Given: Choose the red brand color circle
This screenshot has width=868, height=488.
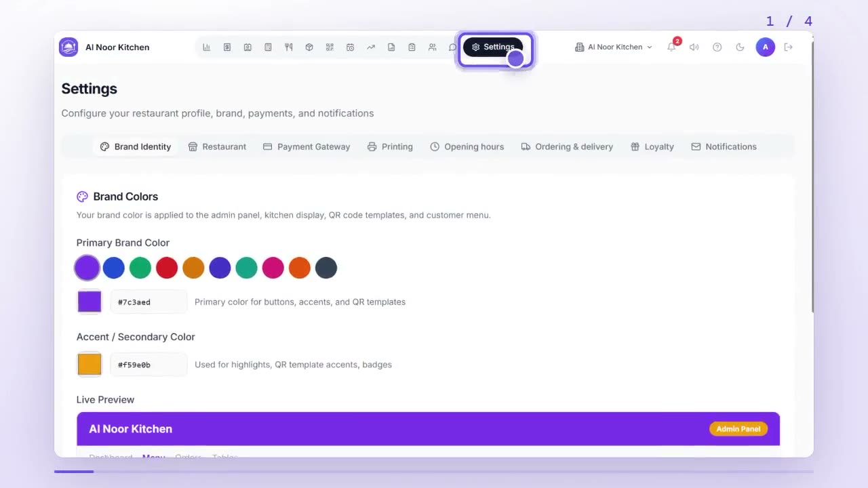Looking at the screenshot, I should coord(167,268).
